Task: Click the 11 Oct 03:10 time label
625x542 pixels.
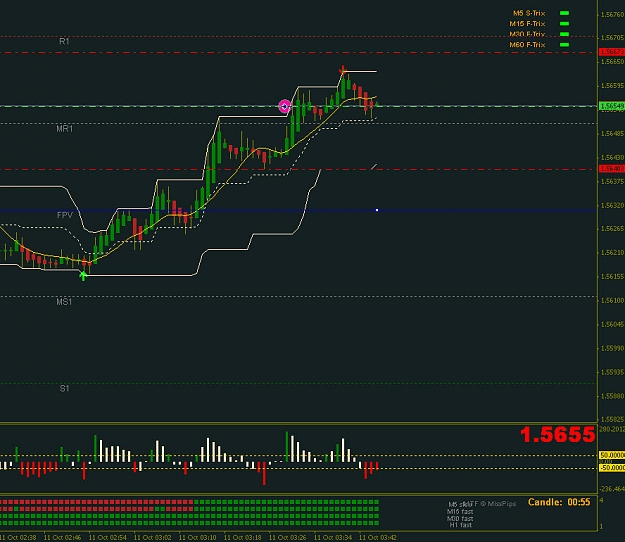Action: 198,538
